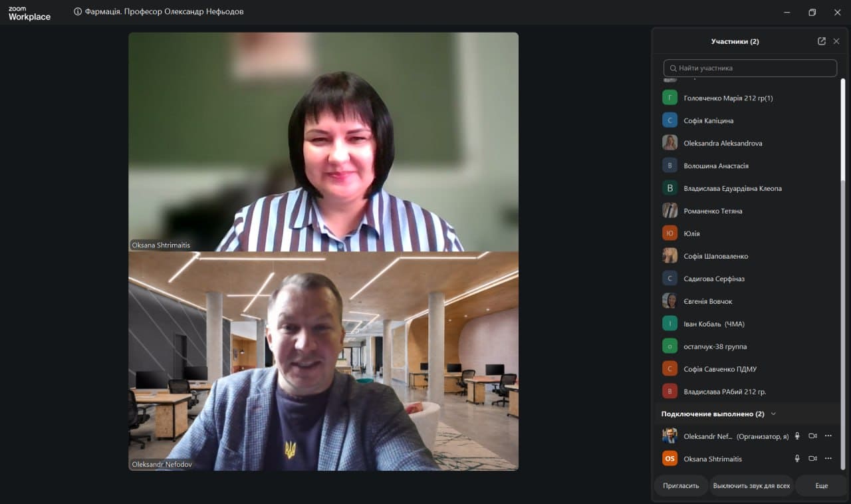The height and width of the screenshot is (504, 851).
Task: Open more options for Oksana Shtrimaitis
Action: pos(828,459)
